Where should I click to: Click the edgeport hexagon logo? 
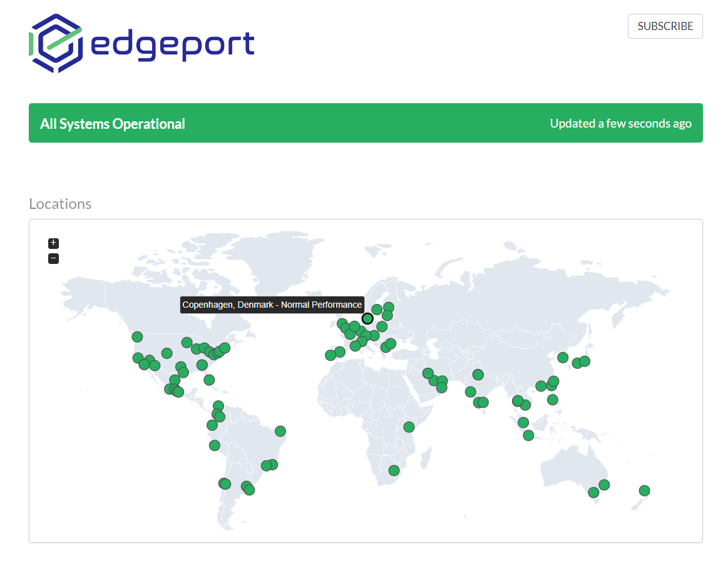tap(56, 43)
